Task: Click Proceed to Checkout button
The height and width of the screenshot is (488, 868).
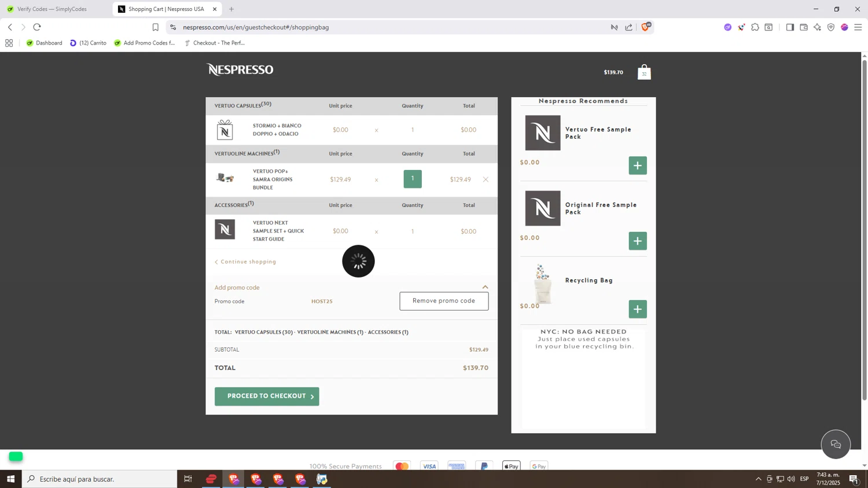Action: point(267,396)
